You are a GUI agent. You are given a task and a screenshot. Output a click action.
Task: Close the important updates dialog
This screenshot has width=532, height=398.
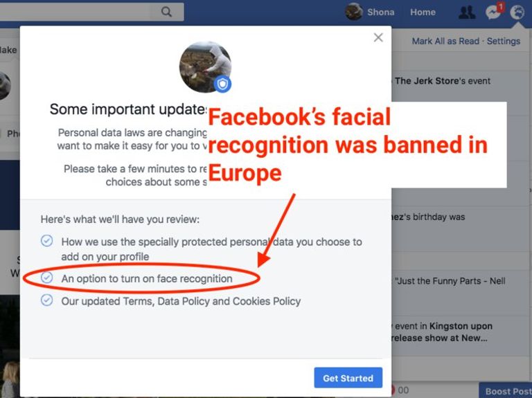378,37
